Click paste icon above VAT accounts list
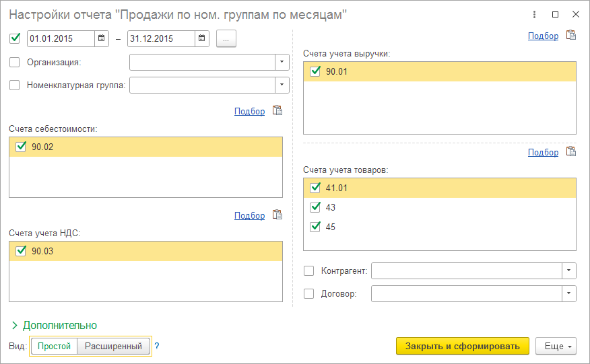The height and width of the screenshot is (364, 590). 277,215
